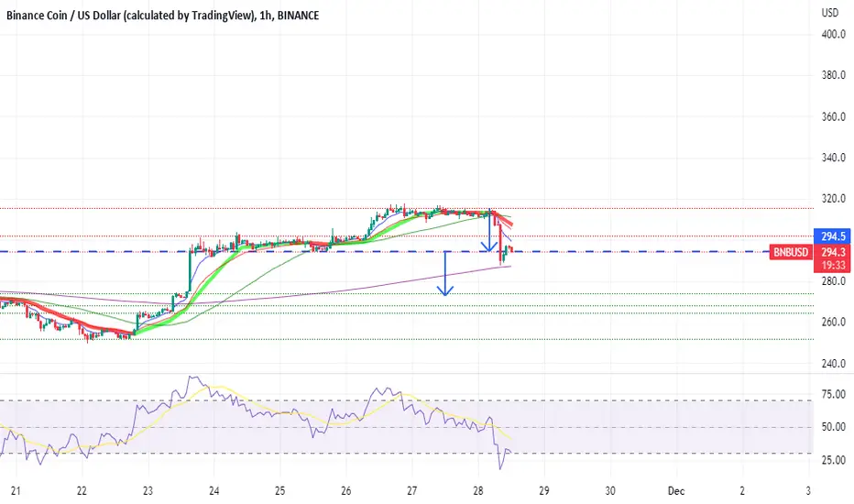
Task: Click the 240.0 price axis label
Action: click(x=833, y=364)
